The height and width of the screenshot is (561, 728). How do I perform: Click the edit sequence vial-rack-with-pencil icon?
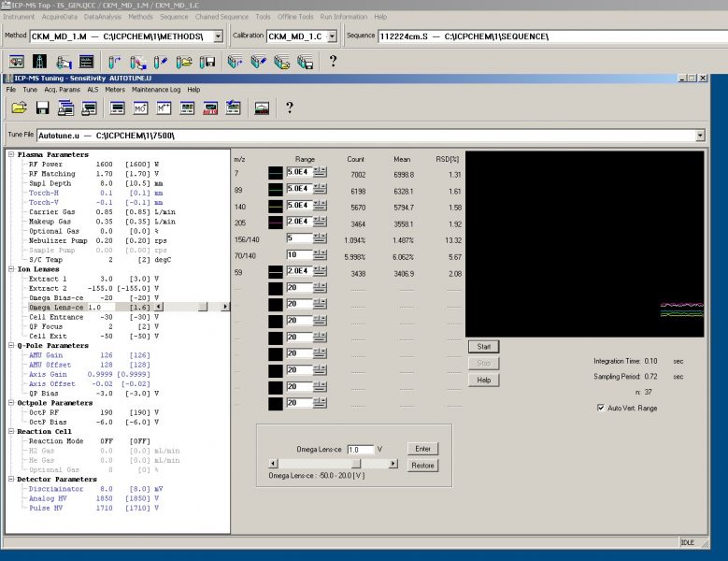(x=258, y=62)
